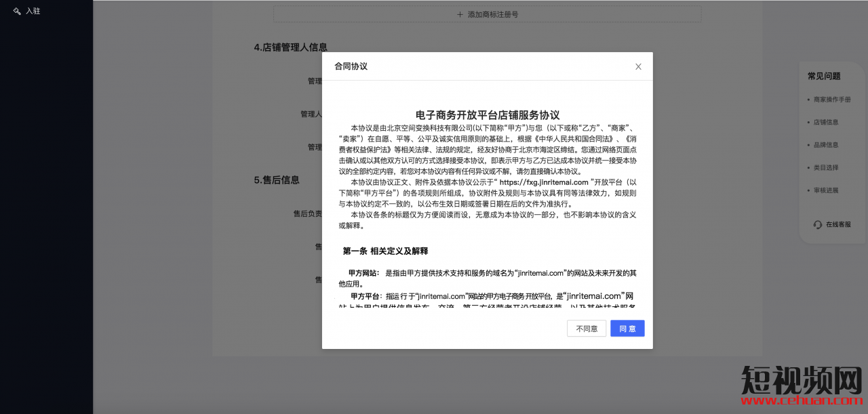Click the https://fxg.jinritemai.com link in agreement

point(544,182)
